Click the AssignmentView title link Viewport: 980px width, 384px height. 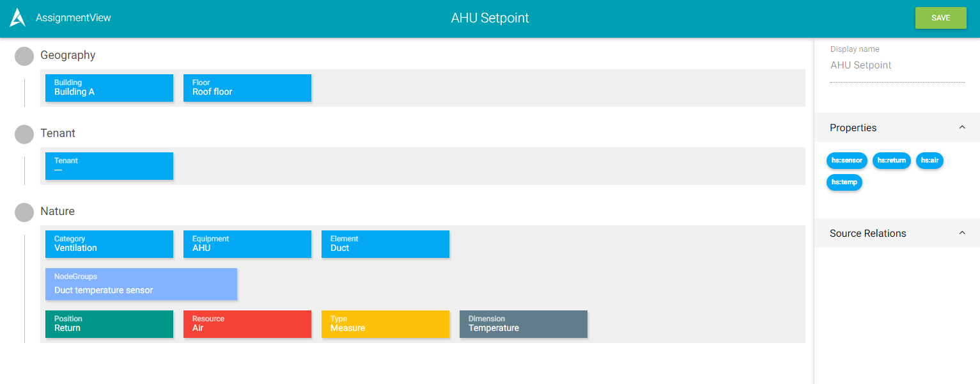(x=74, y=18)
